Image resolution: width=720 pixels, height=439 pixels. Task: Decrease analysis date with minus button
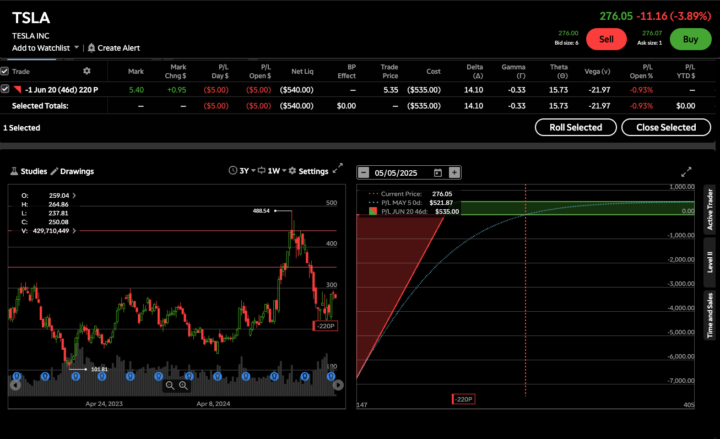[x=363, y=172]
